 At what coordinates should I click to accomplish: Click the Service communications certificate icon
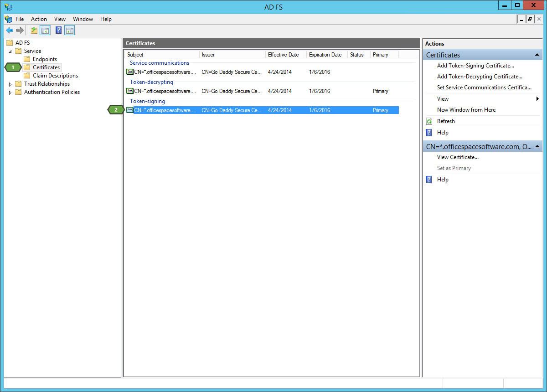click(x=130, y=72)
